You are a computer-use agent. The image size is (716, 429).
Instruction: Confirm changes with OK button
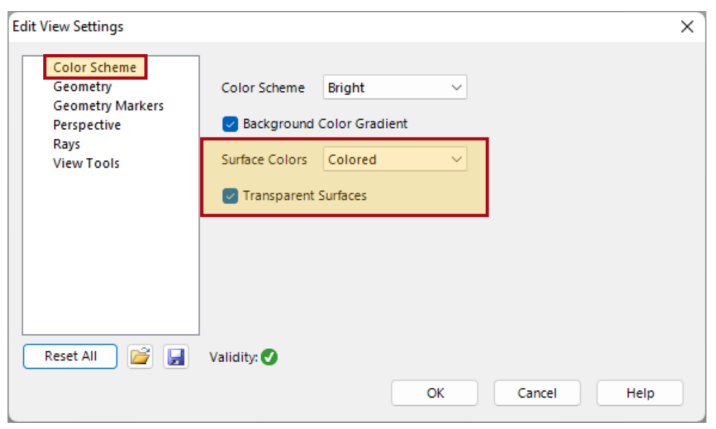pos(435,393)
